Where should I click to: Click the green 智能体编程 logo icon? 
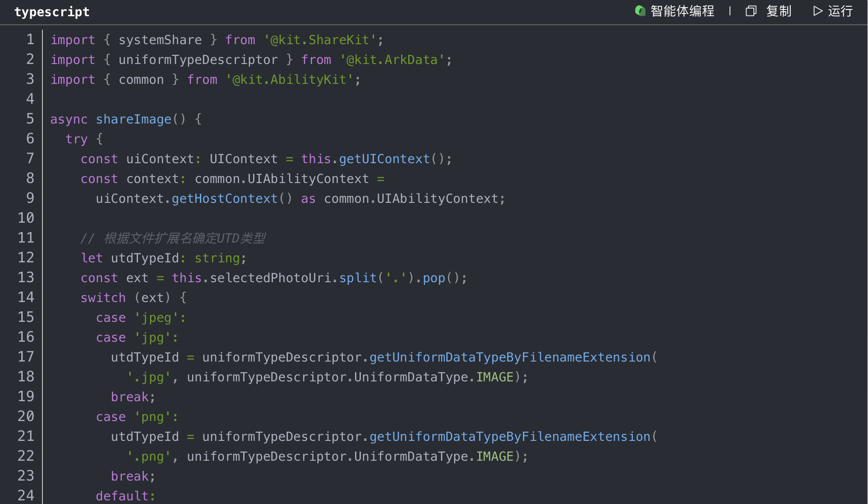tap(640, 11)
